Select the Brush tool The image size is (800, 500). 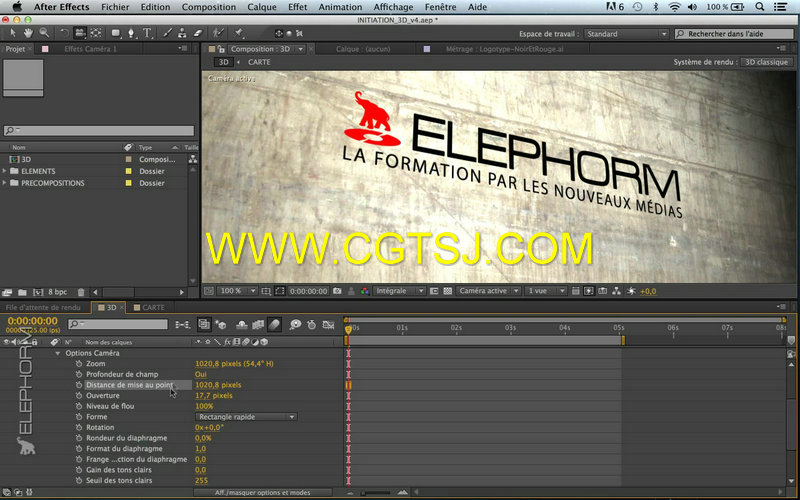click(x=167, y=33)
